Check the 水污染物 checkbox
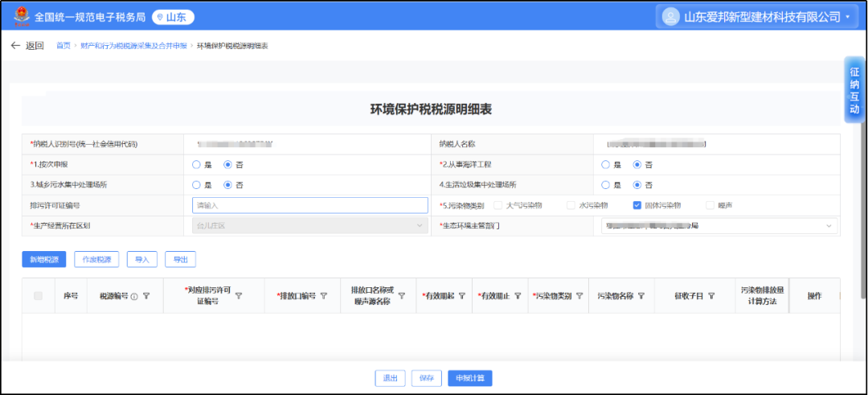868x395 pixels. [571, 205]
